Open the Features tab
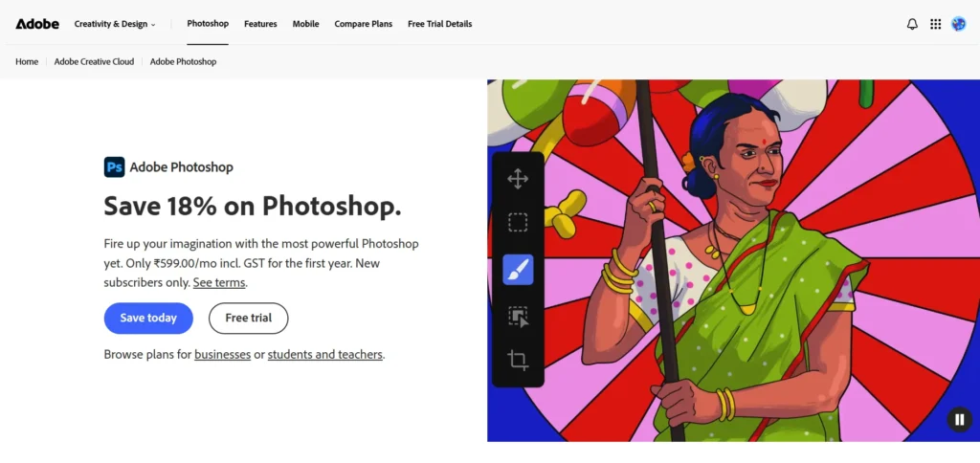980x463 pixels. [260, 24]
